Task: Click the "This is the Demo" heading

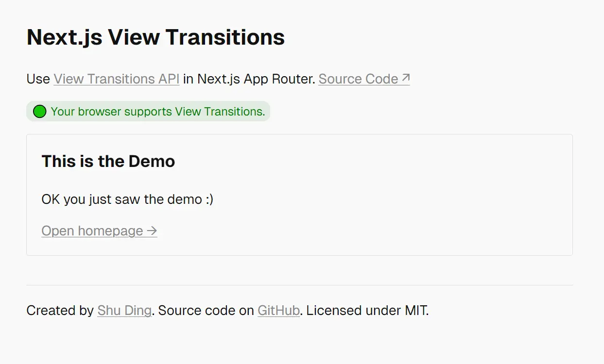Action: coord(108,161)
